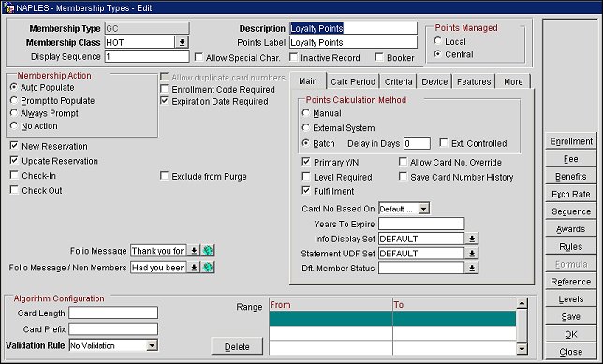Enable Enrollment Code Required
The height and width of the screenshot is (364, 603).
[165, 89]
